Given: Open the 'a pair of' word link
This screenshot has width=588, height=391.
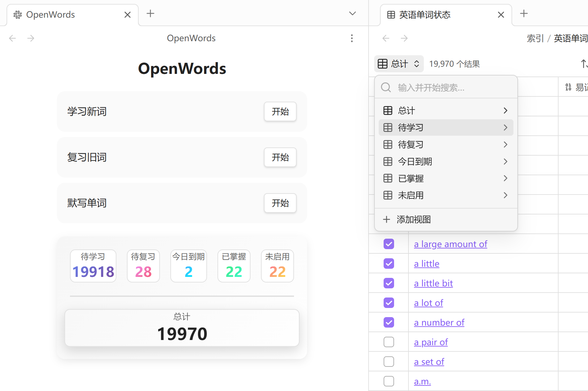Looking at the screenshot, I should pyautogui.click(x=431, y=342).
